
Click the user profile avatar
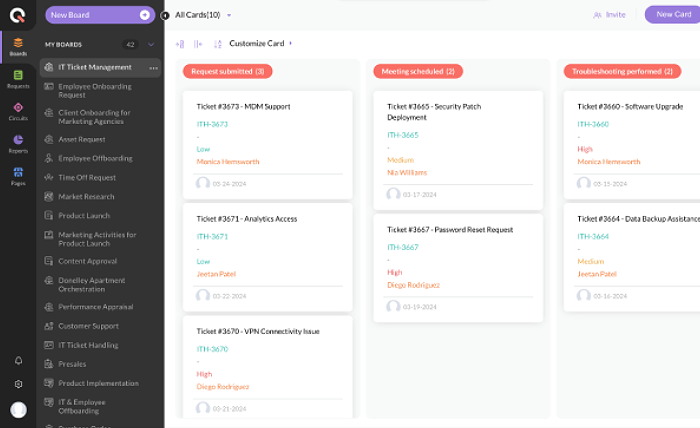pyautogui.click(x=18, y=410)
